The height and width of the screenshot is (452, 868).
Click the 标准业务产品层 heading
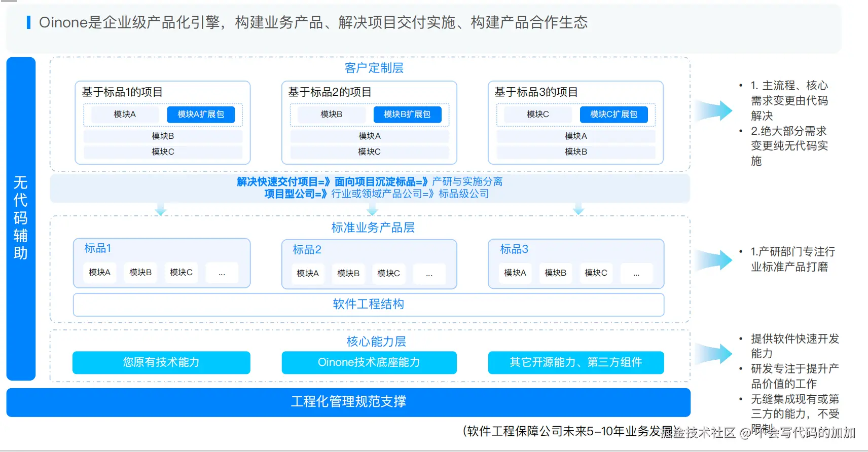coord(373,228)
